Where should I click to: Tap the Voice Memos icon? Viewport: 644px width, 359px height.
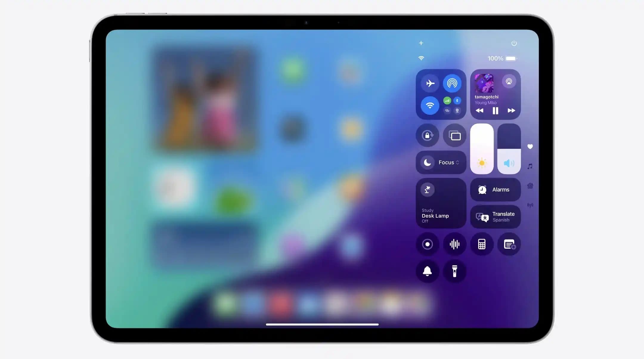454,244
